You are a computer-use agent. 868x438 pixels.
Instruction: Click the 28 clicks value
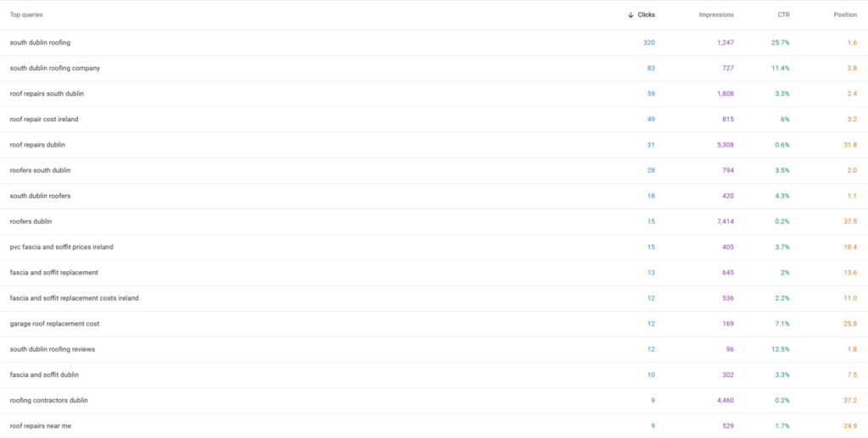[651, 170]
